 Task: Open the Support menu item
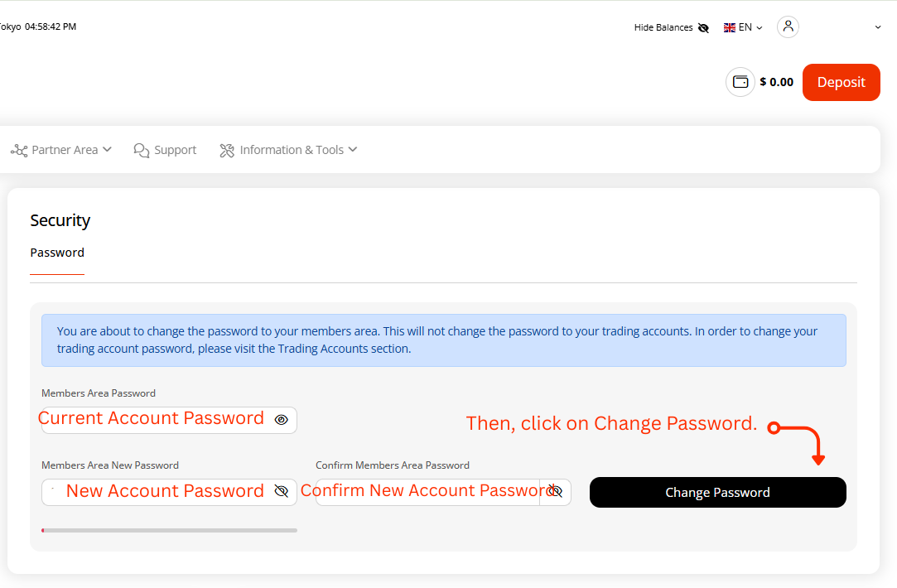(175, 150)
